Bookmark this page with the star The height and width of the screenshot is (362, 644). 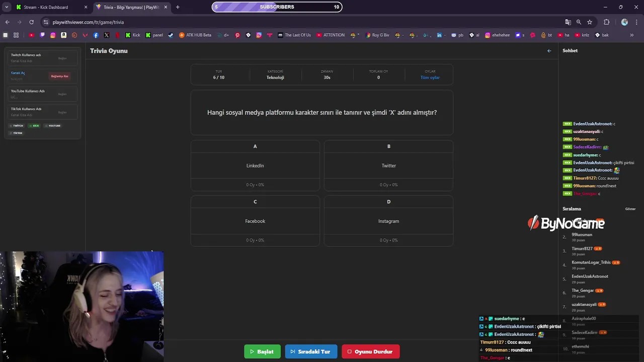click(x=590, y=22)
